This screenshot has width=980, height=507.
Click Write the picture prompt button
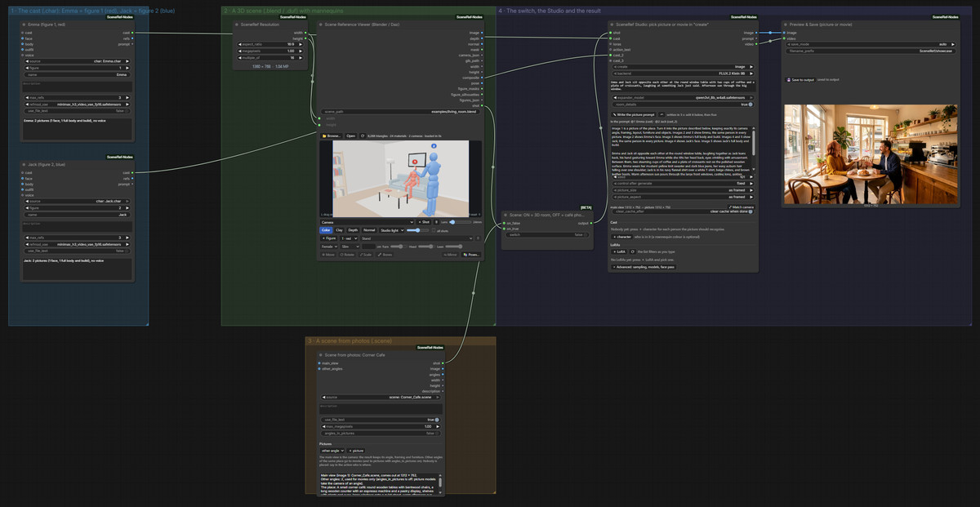[x=634, y=115]
